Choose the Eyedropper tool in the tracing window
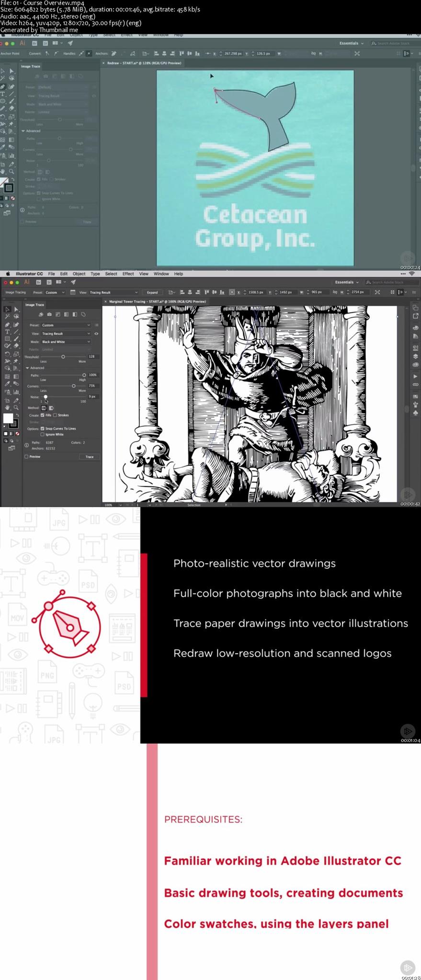This screenshot has width=421, height=980. pos(7,384)
